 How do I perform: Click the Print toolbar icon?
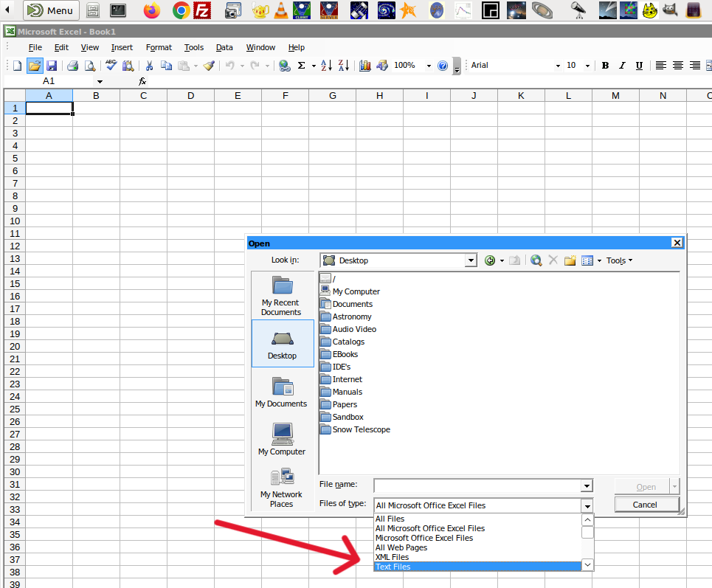(72, 66)
